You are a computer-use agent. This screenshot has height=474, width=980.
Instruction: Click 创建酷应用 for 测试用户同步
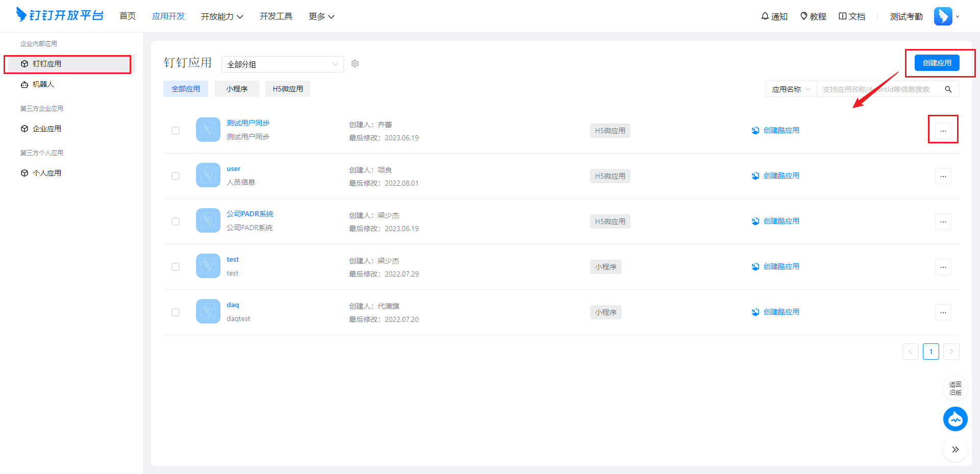[x=775, y=130]
